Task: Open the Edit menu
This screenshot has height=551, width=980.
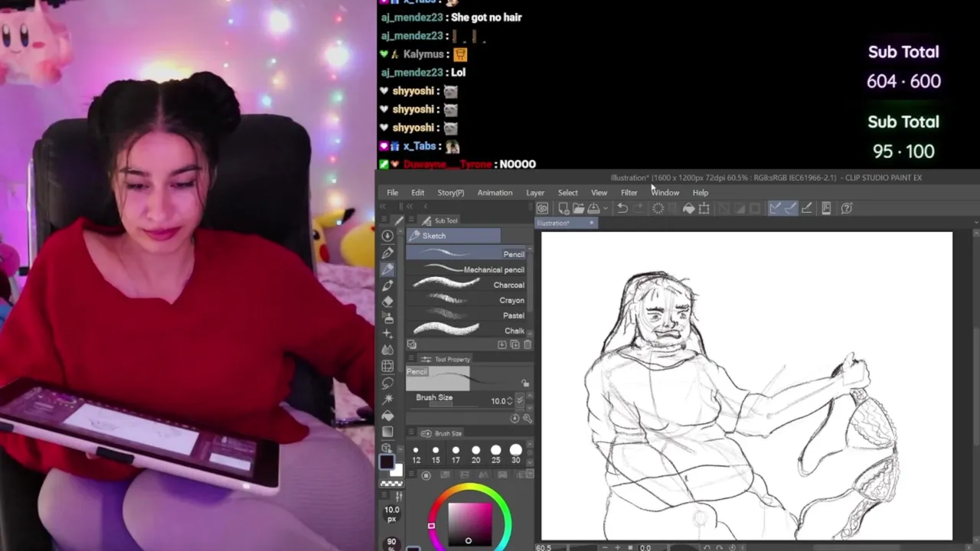Action: (x=417, y=193)
